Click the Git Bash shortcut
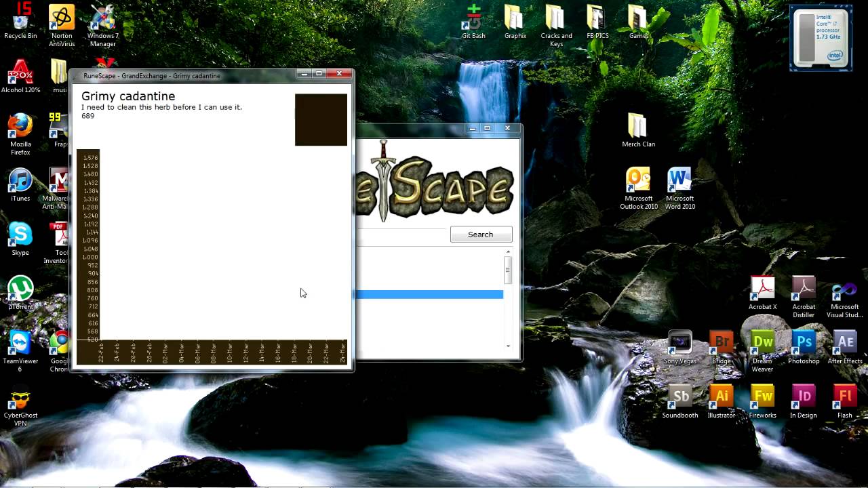This screenshot has width=868, height=488. tap(473, 22)
